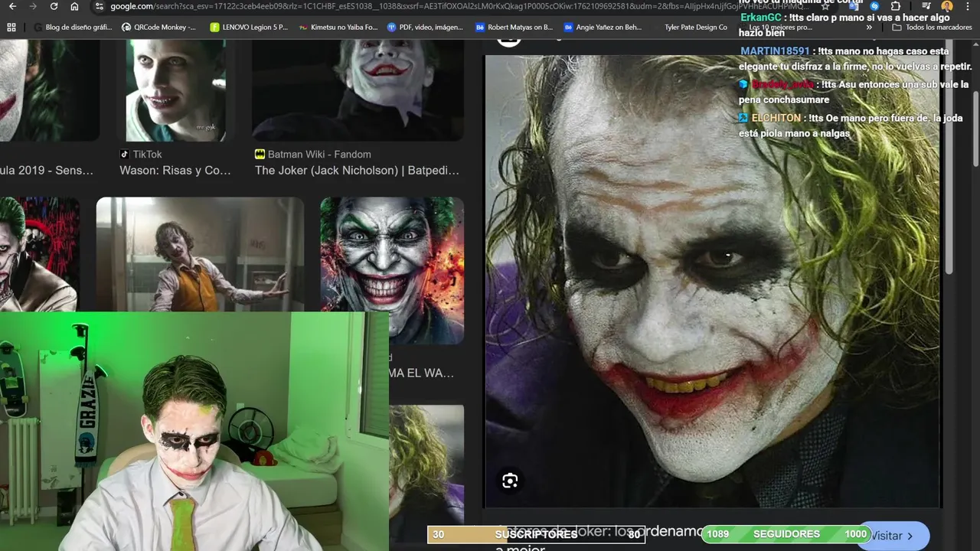Open the Kimetsu no Yaiba Fo... bookmark

click(338, 27)
